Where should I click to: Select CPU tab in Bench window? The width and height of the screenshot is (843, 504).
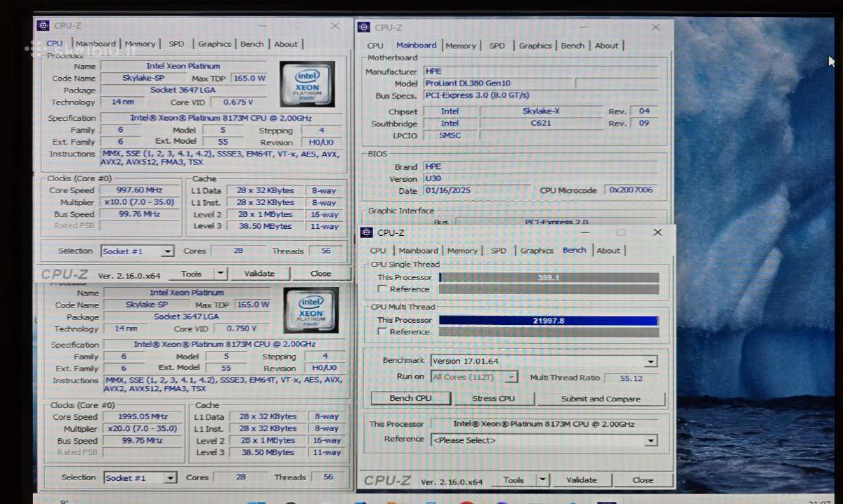tap(378, 251)
